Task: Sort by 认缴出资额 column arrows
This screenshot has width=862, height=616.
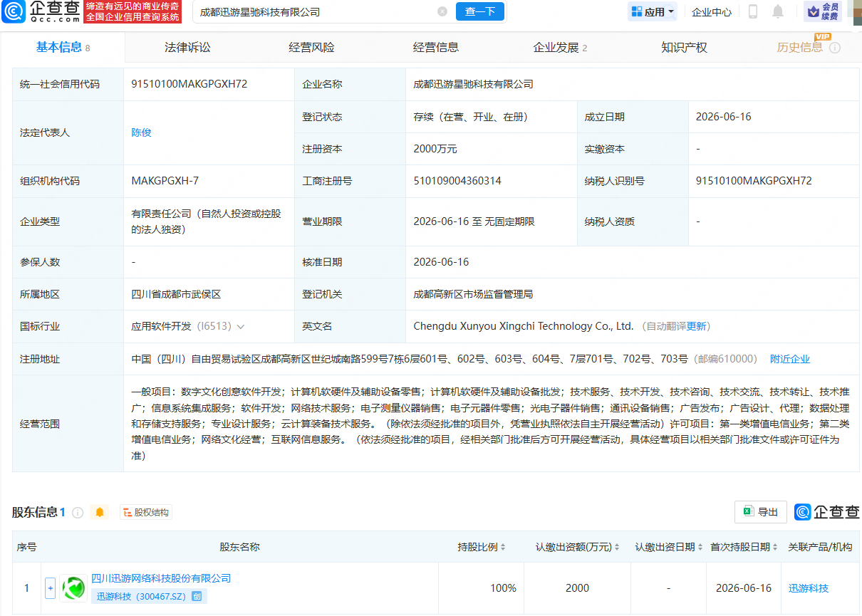Action: 617,547
